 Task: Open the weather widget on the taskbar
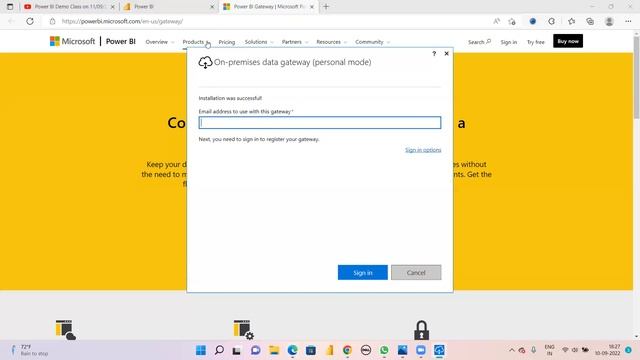29,350
